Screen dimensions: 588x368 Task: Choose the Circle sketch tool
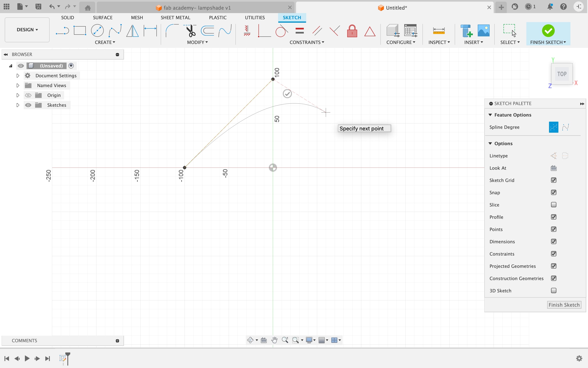[x=97, y=31]
